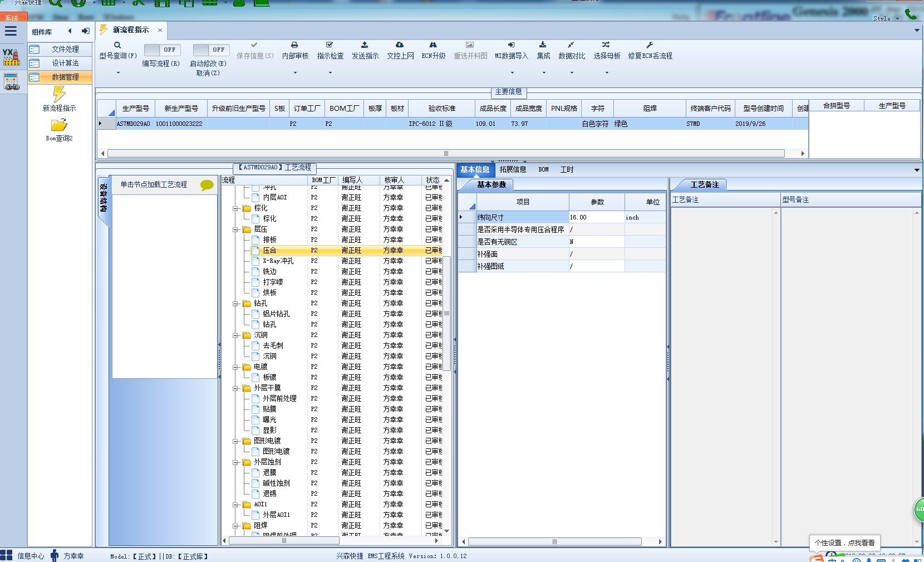The image size is (924, 562).
Task: Select 铝片钻孔 tree node
Action: tap(276, 314)
